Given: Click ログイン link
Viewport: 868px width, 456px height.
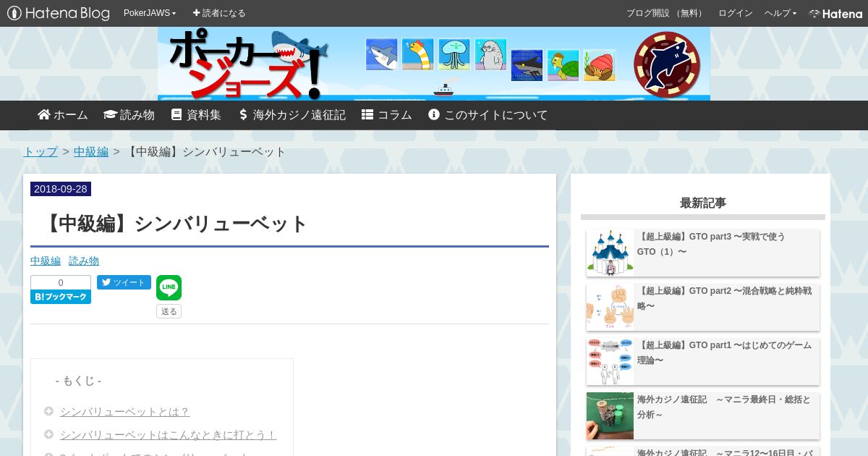Looking at the screenshot, I should coord(735,13).
